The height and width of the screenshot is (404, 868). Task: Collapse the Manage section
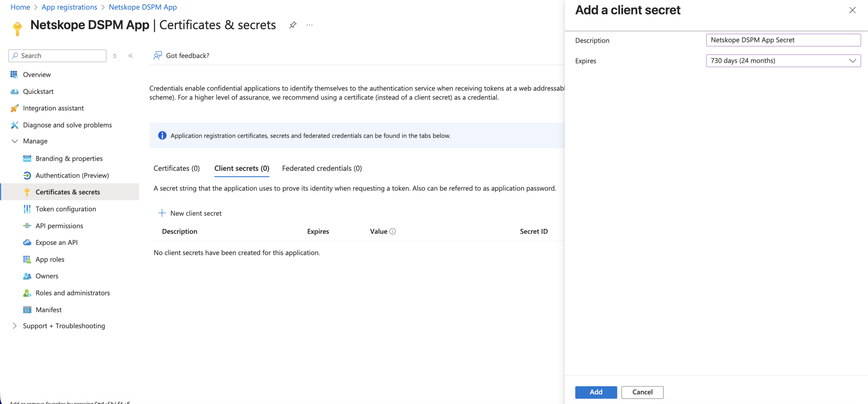pyautogui.click(x=15, y=141)
